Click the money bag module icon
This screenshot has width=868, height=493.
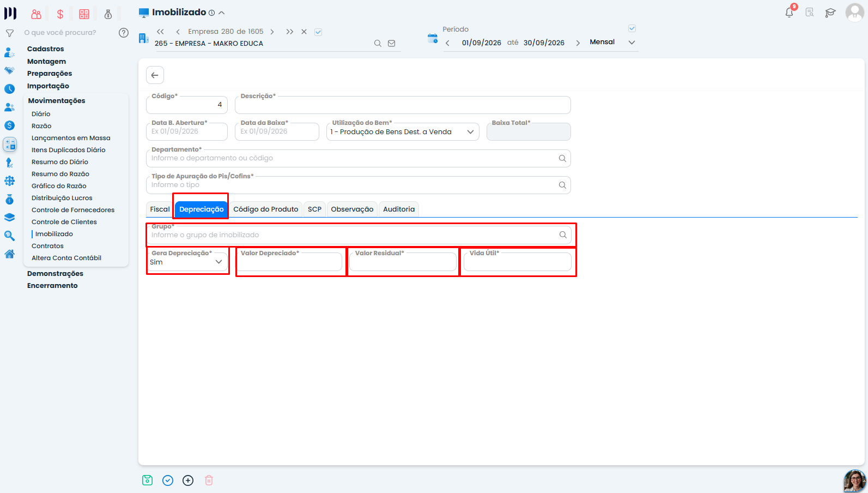(108, 14)
